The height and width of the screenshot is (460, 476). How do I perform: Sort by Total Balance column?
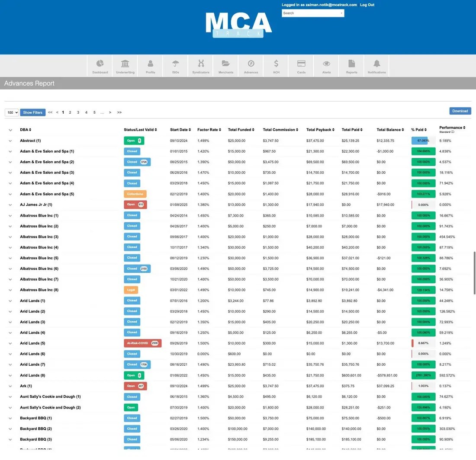390,130
